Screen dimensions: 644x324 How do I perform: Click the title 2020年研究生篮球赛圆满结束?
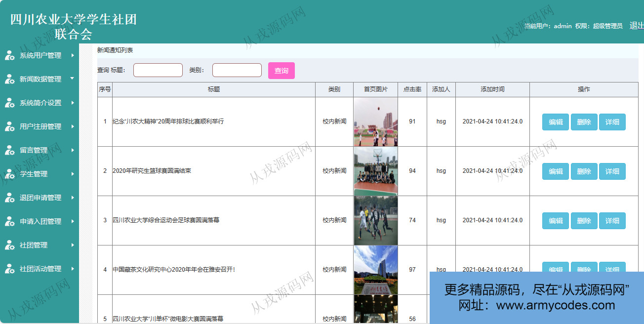point(152,171)
